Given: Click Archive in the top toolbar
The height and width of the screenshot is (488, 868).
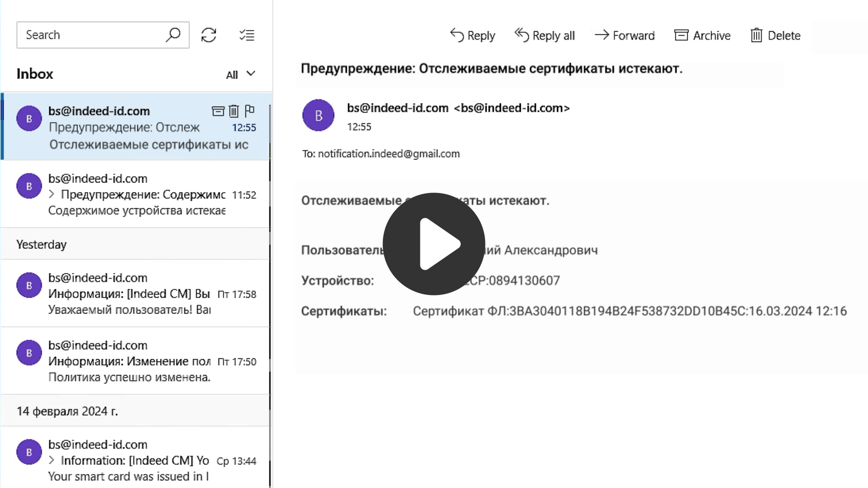Looking at the screenshot, I should pyautogui.click(x=702, y=35).
